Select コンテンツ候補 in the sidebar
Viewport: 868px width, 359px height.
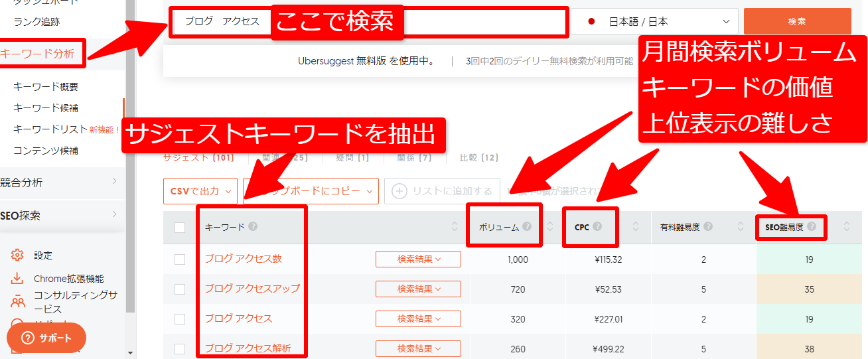(x=46, y=151)
